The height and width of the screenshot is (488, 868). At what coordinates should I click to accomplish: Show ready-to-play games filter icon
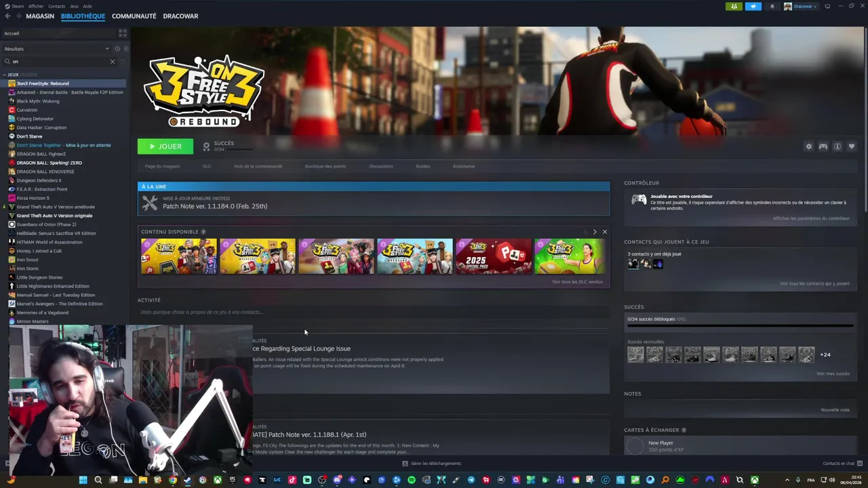(x=125, y=49)
